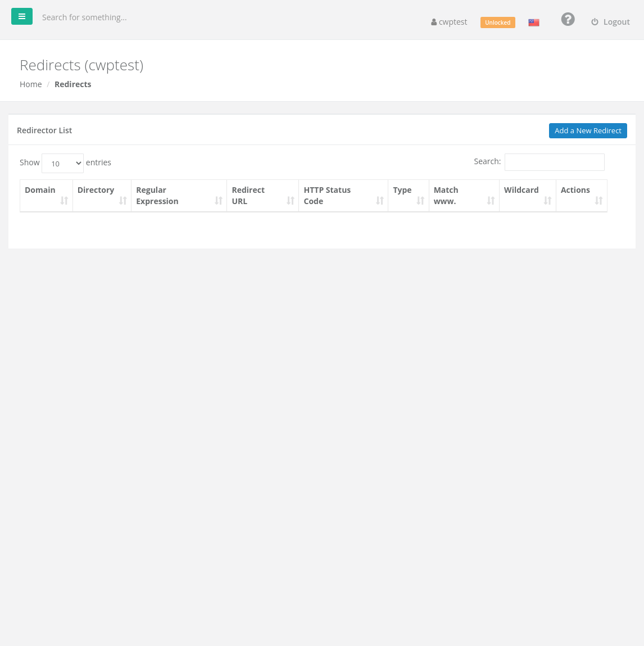Image resolution: width=644 pixels, height=646 pixels.
Task: Toggle the green hamburger sidebar menu
Action: coord(22,16)
